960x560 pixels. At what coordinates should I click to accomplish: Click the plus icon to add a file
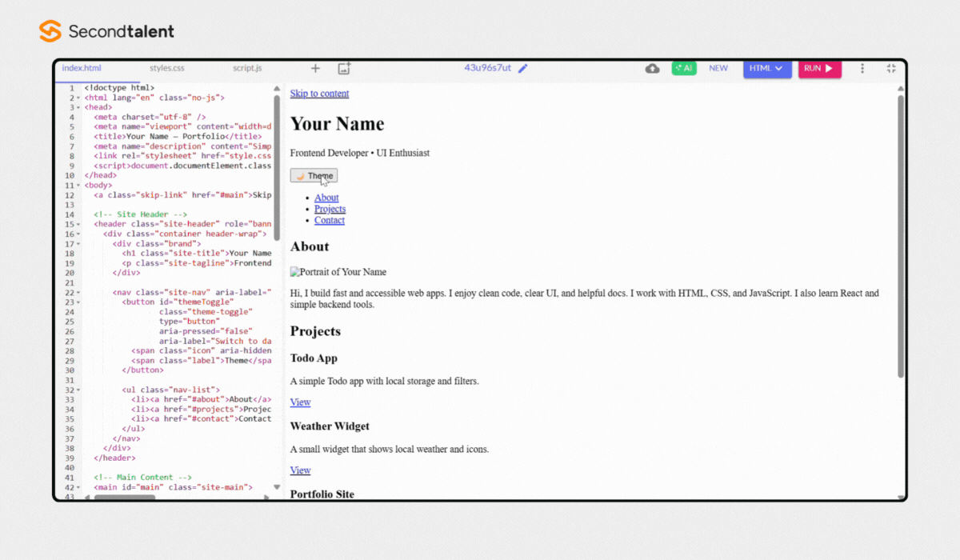(x=315, y=69)
